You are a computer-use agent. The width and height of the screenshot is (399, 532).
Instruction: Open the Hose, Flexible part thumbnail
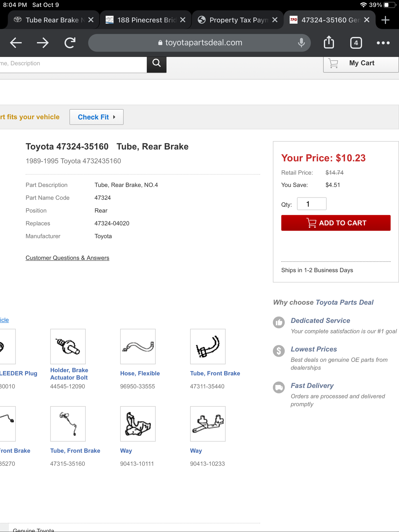[138, 346]
